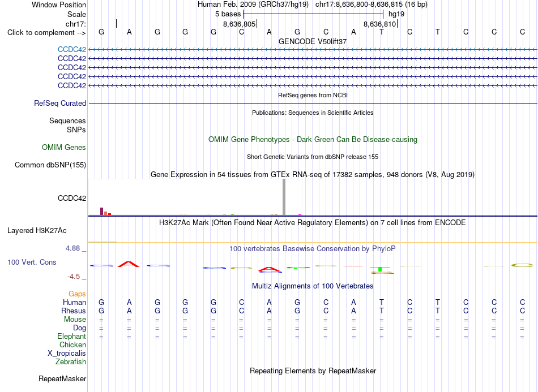Open Common dbSNP(155) track label
This screenshot has height=392, width=538.
(x=50, y=165)
